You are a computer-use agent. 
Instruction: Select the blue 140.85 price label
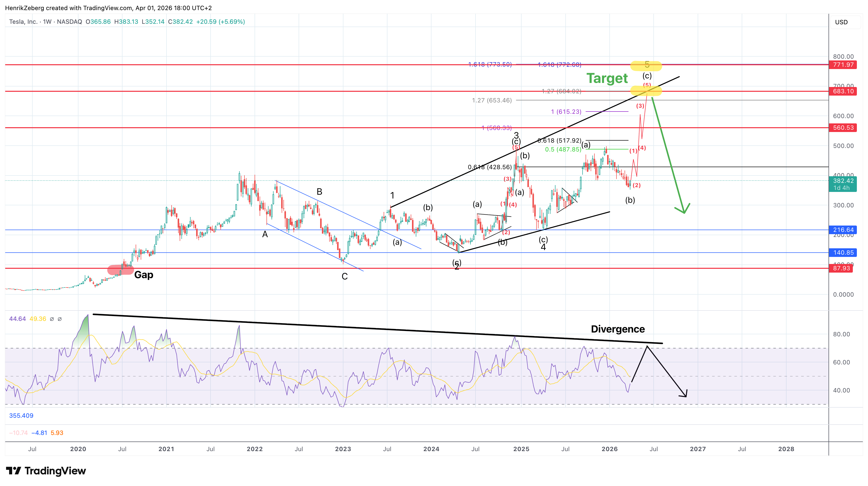pos(843,253)
